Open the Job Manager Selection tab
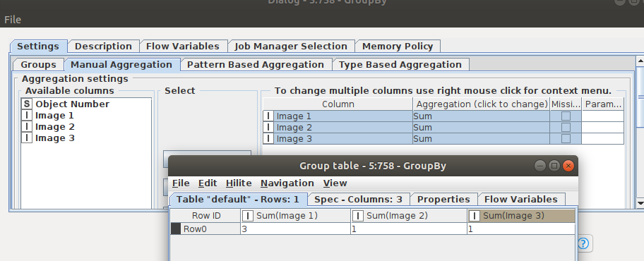The height and width of the screenshot is (261, 644). point(291,47)
